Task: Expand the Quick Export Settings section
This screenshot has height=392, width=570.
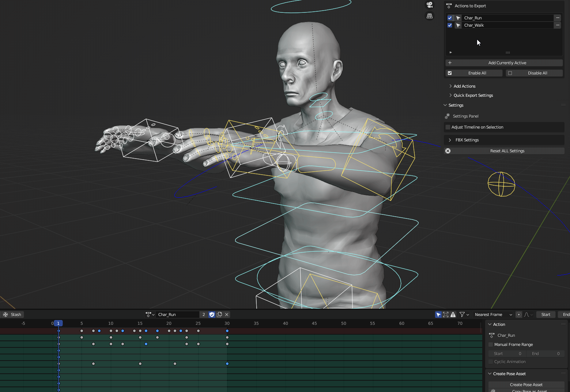Action: [473, 95]
